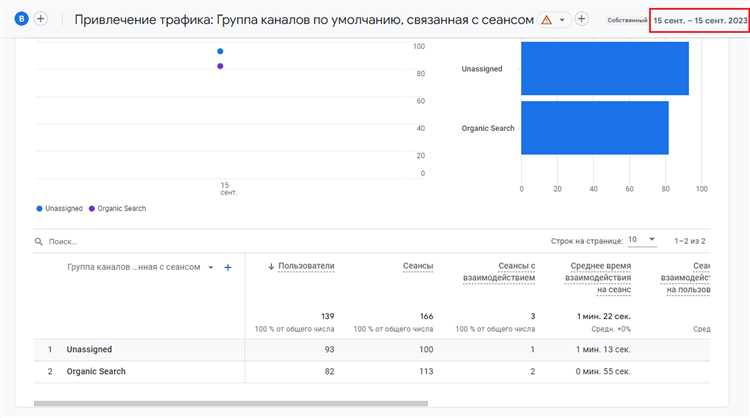Click the 1–2 из 2 pagination text

689,241
